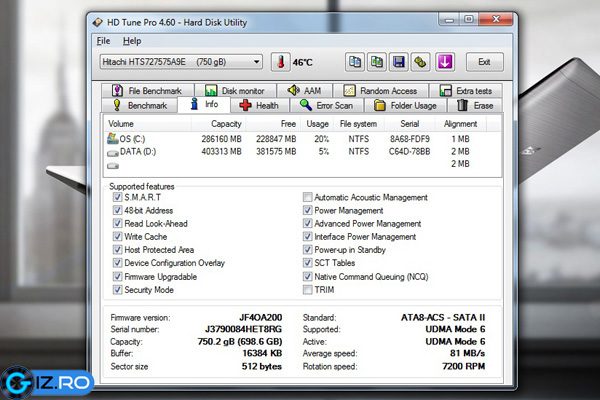Toggle the S.M.A.R.T checkbox
Screen dimensions: 600x400
point(117,197)
